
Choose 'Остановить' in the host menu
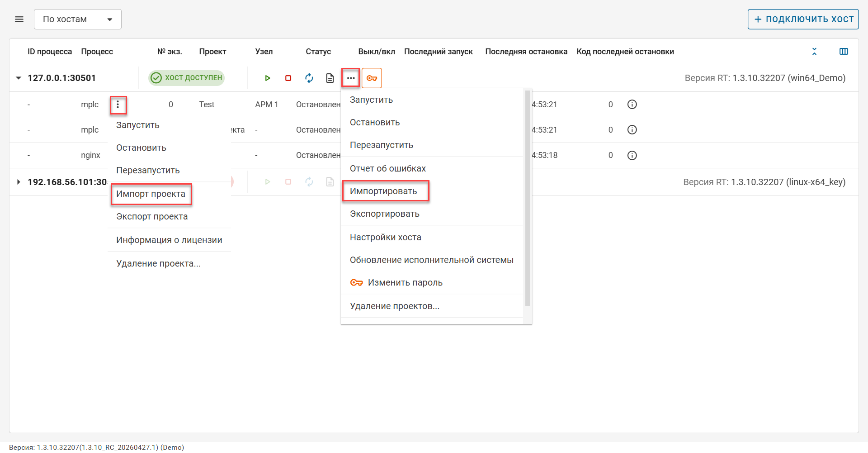(432, 123)
